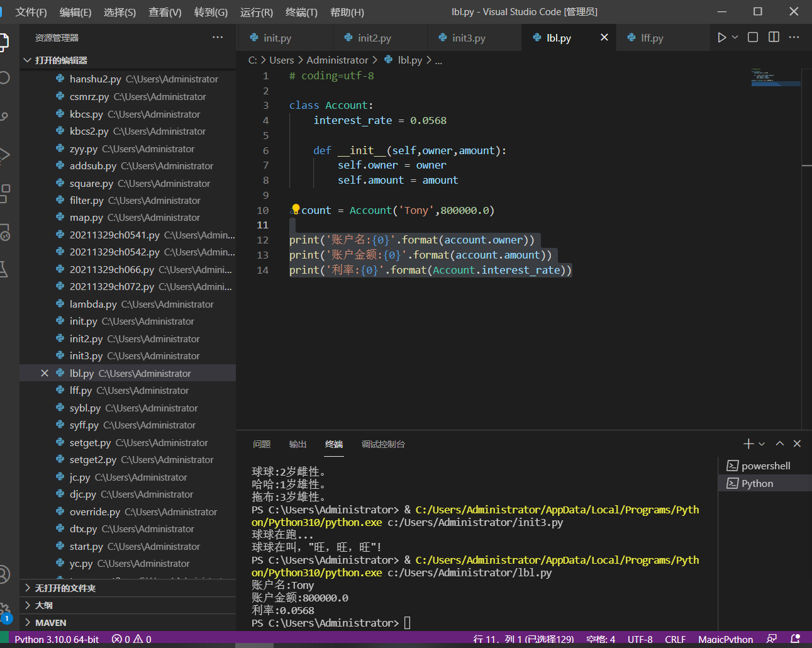Click errors and warnings count indicator
Screen dimensions: 812x648
click(x=131, y=639)
